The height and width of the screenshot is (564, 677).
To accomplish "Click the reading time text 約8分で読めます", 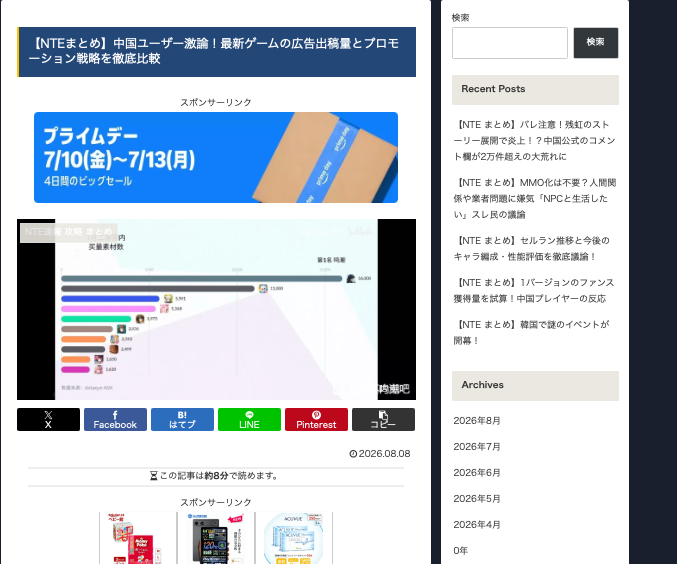I will click(x=214, y=475).
